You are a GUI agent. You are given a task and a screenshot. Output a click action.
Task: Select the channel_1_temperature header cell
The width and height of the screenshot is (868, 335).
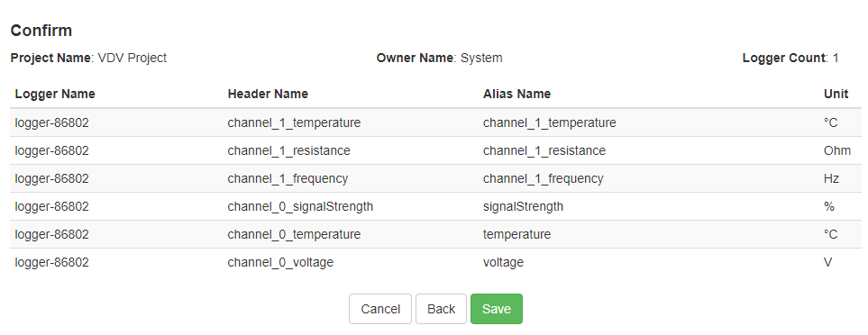294,122
